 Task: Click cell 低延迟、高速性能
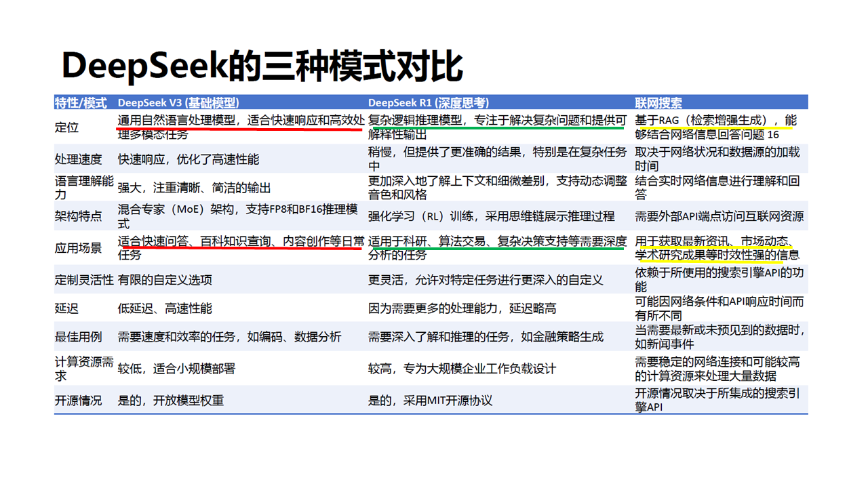pos(165,308)
